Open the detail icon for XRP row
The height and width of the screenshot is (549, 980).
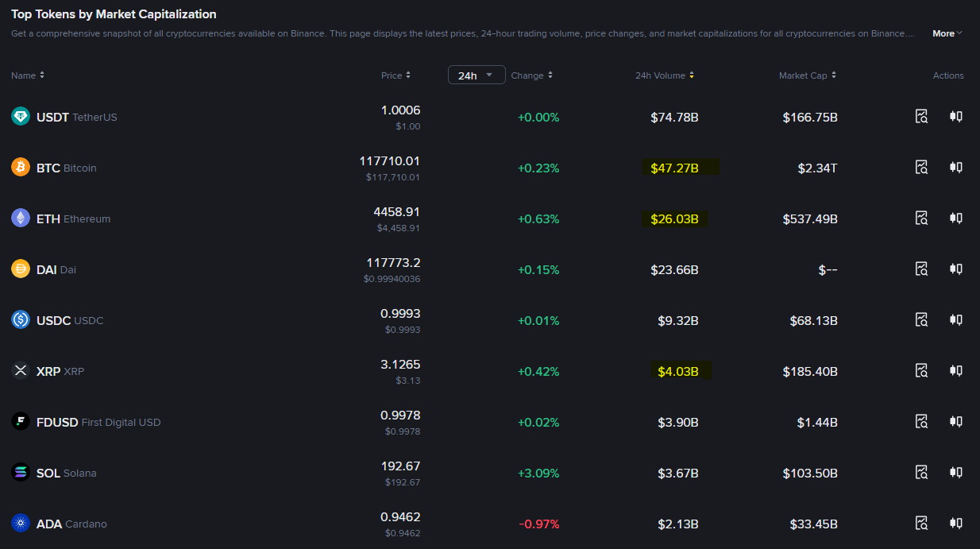click(921, 371)
